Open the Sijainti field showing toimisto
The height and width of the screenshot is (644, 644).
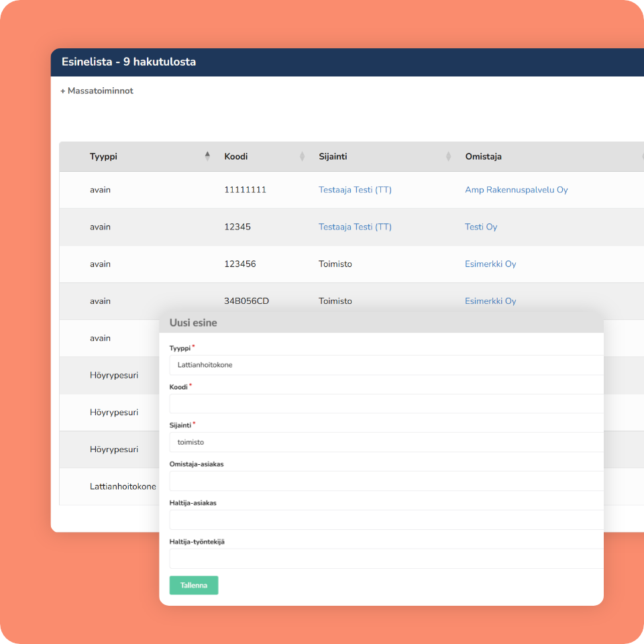point(386,442)
